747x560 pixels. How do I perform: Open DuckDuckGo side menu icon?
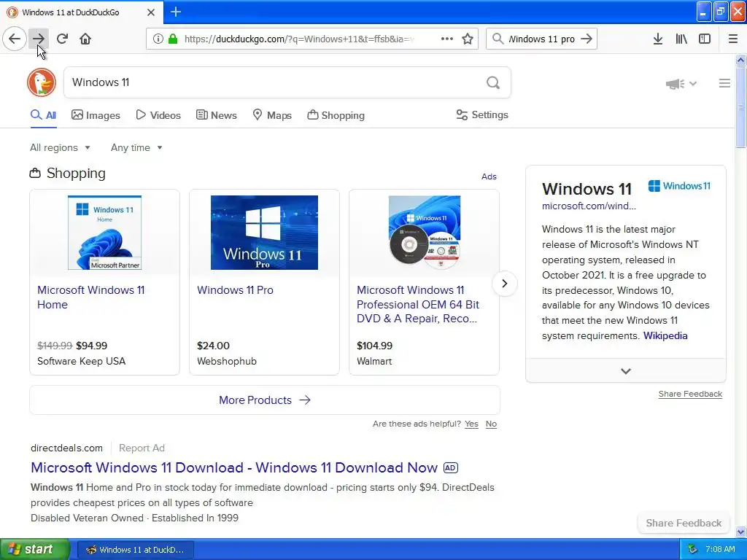(x=724, y=83)
